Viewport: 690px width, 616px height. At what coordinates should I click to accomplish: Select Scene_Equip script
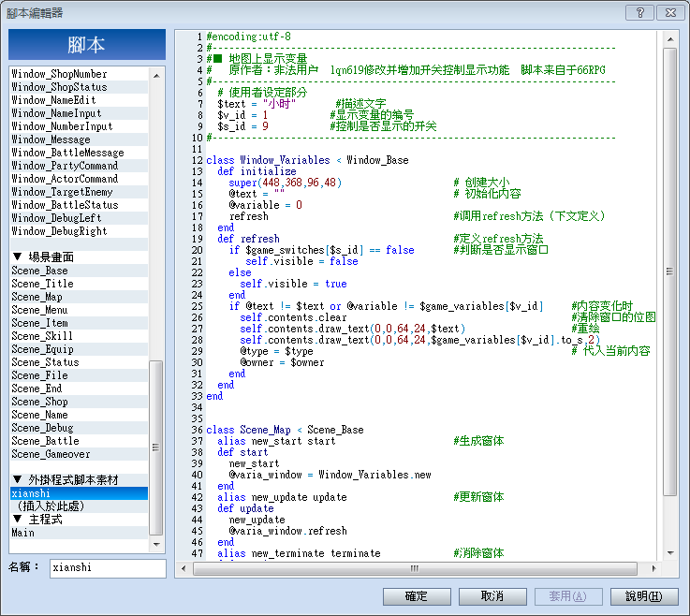(x=80, y=349)
